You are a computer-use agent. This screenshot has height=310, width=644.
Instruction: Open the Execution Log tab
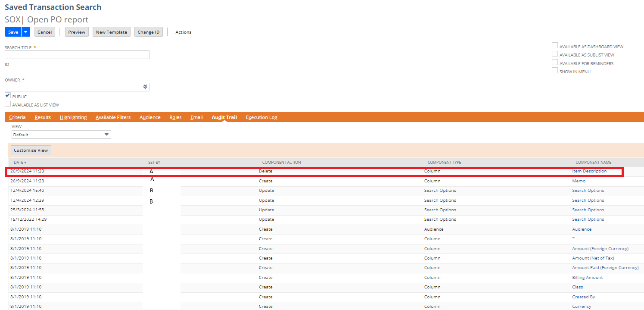[261, 117]
